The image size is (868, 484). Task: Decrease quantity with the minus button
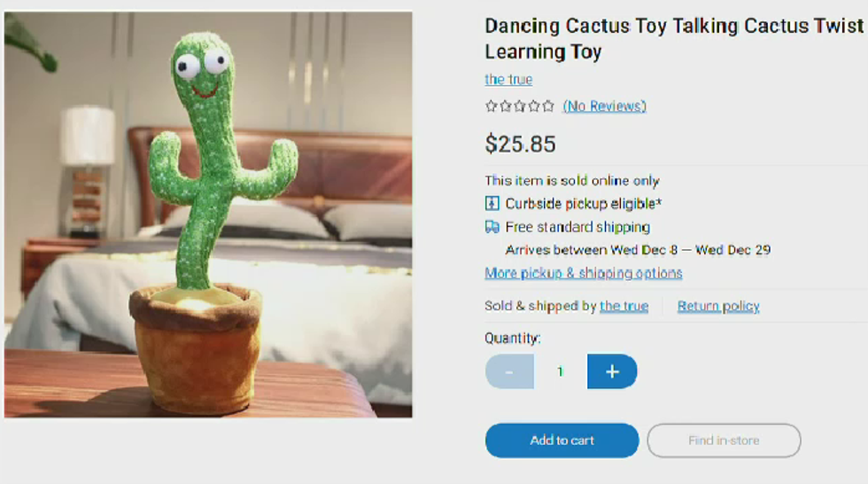pos(509,371)
